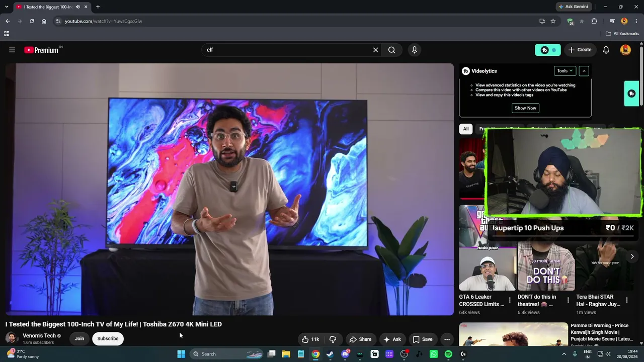The height and width of the screenshot is (362, 644).
Task: Open Chrome three-dot menu
Action: [635, 21]
